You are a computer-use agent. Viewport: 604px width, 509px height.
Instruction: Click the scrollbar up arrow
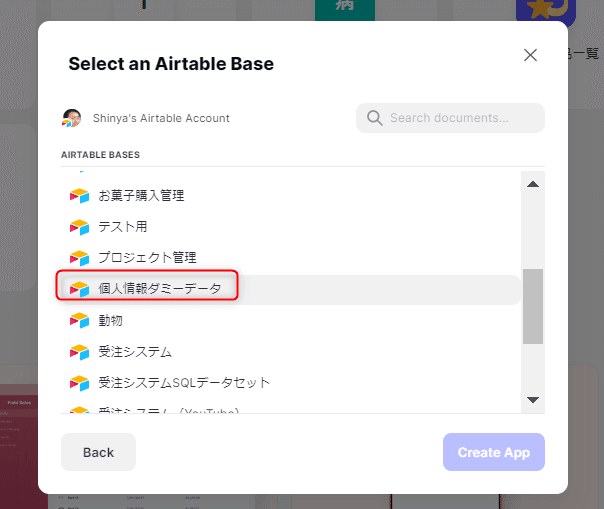533,184
